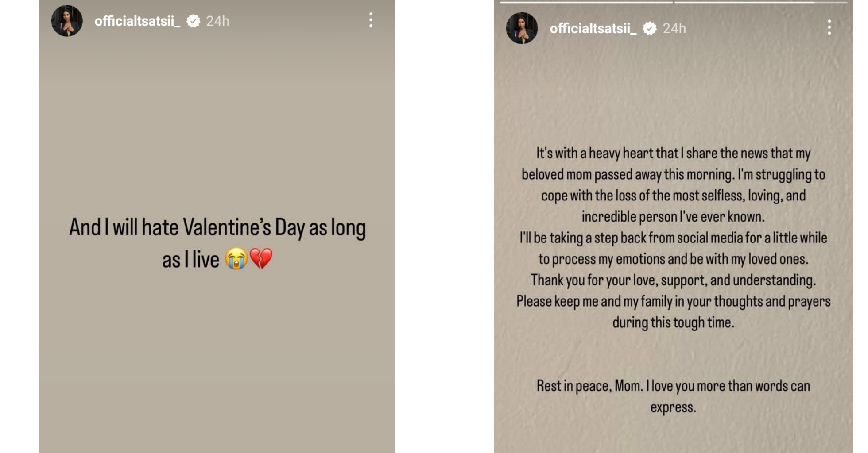868x453 pixels.
Task: Jump to the first story progress segment
Action: coord(586,2)
